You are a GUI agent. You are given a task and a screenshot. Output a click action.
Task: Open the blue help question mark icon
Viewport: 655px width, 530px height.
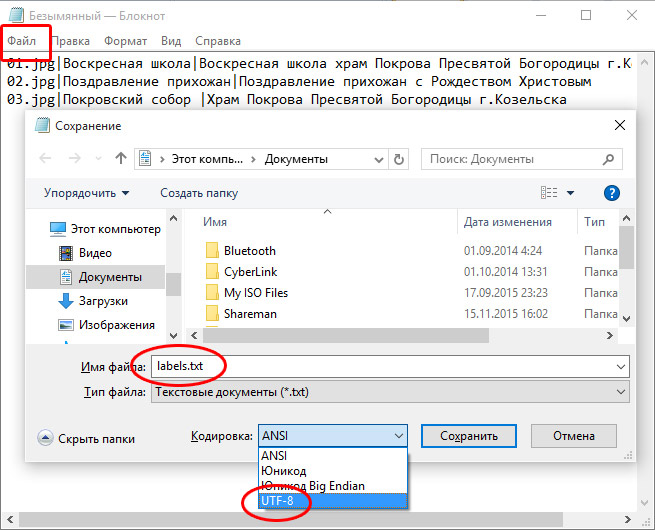pyautogui.click(x=612, y=193)
